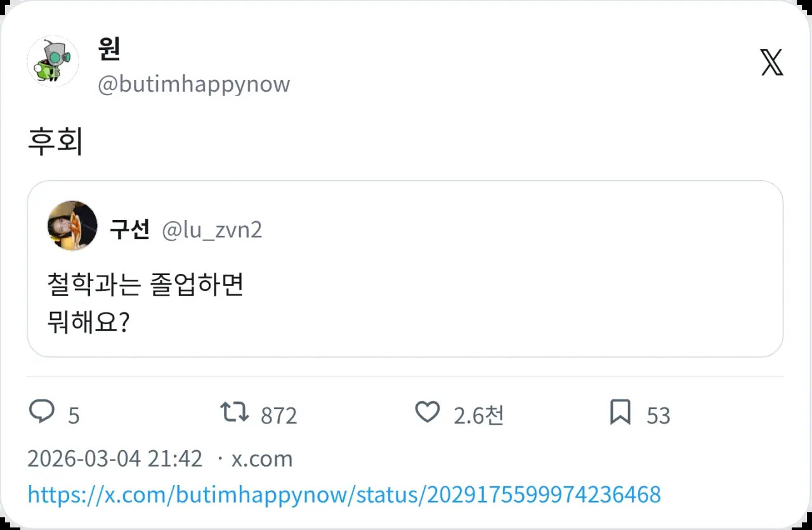Open quoted user 구선's profile picture
Viewport: 812px width, 530px height.
(x=72, y=226)
